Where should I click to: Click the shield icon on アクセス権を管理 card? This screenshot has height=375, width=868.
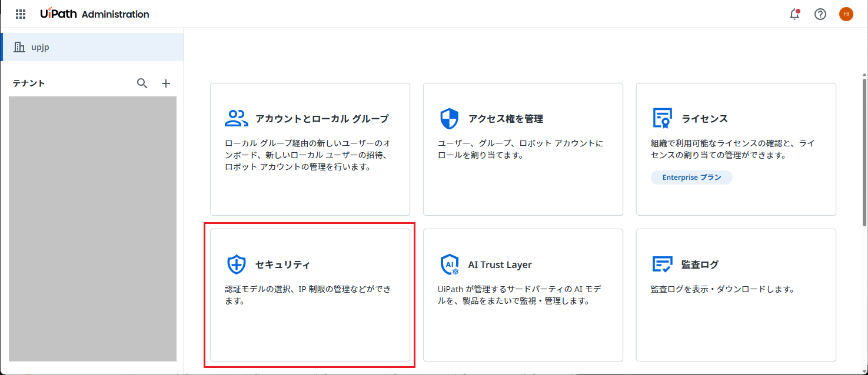pyautogui.click(x=450, y=119)
